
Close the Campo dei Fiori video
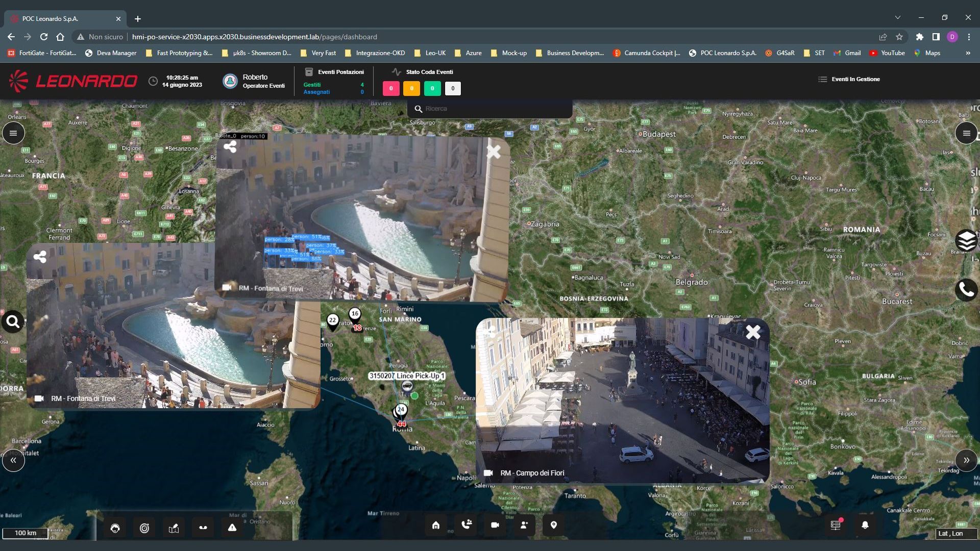[x=753, y=332]
